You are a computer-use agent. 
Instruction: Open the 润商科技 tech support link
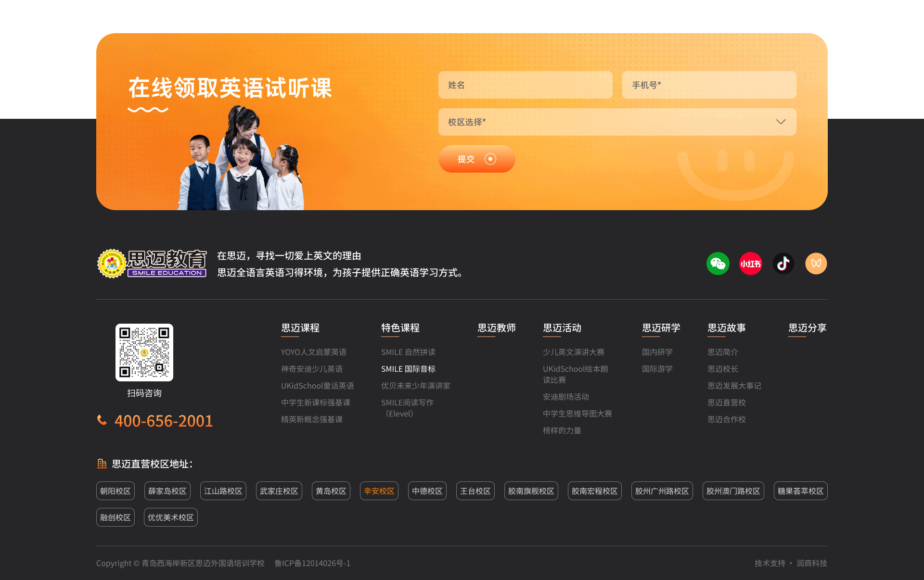(811, 563)
